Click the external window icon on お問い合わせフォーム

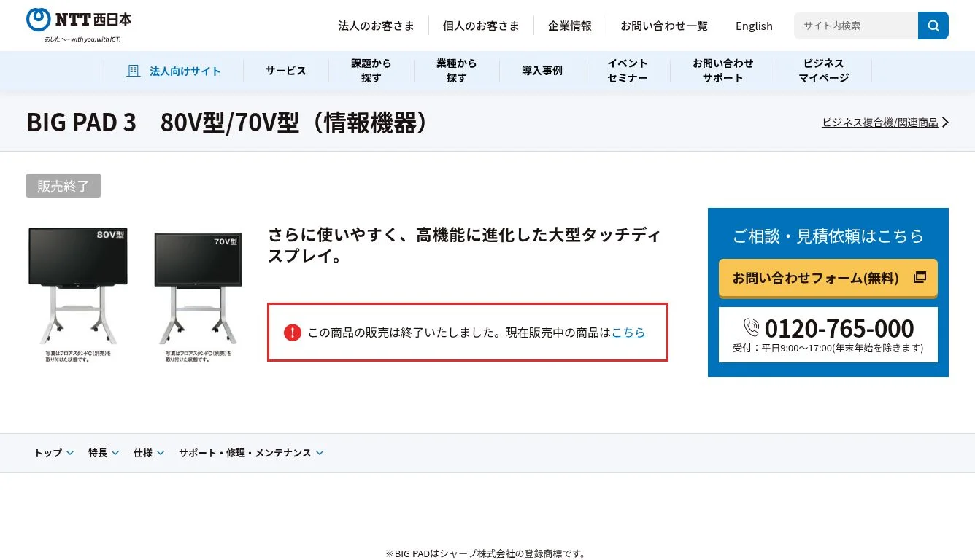click(x=920, y=277)
